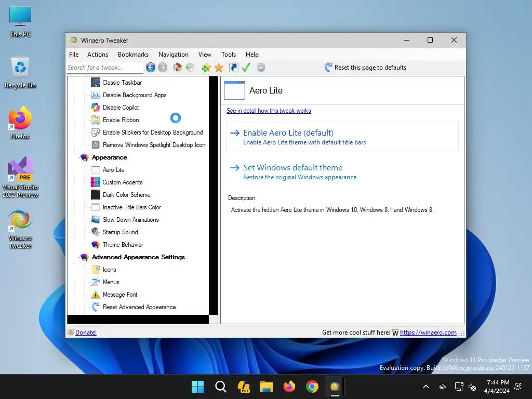Open the Actions menu
This screenshot has height=399, width=532.
coord(98,54)
